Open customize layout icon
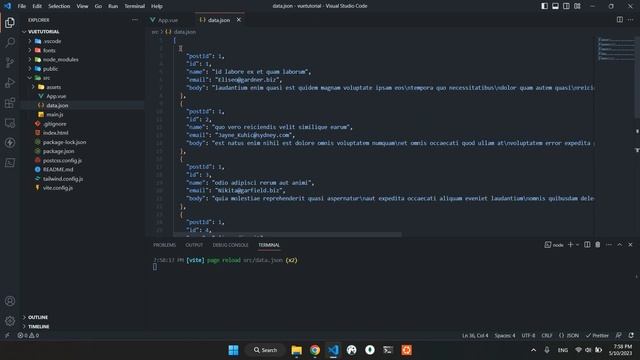 click(x=577, y=6)
